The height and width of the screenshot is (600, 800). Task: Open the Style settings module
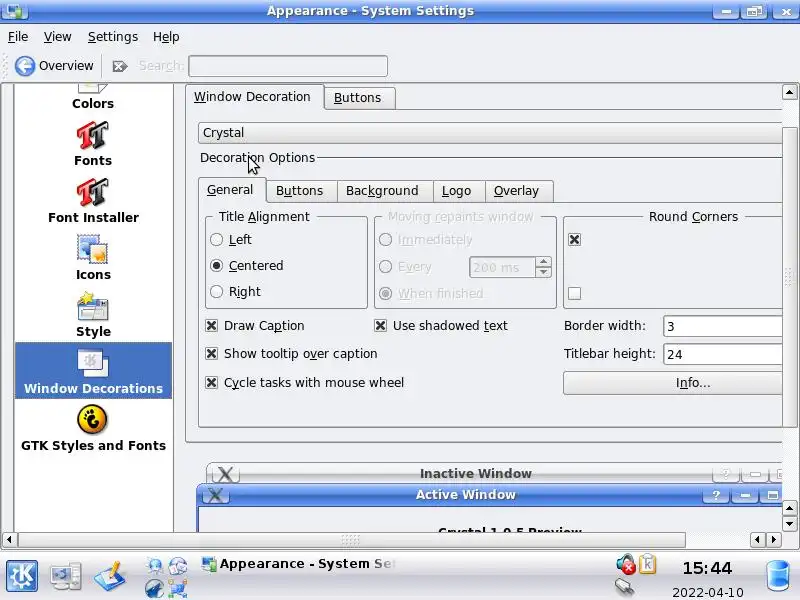[x=93, y=314]
